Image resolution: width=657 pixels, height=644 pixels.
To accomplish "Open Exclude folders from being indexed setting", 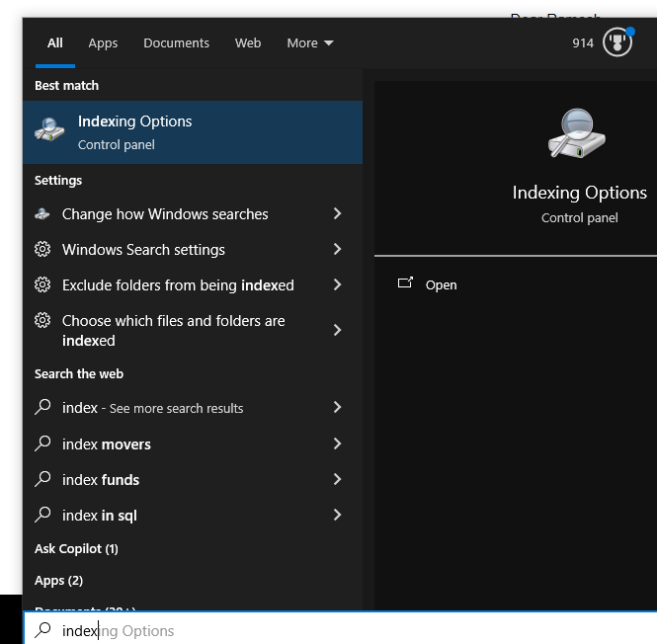I will point(178,285).
